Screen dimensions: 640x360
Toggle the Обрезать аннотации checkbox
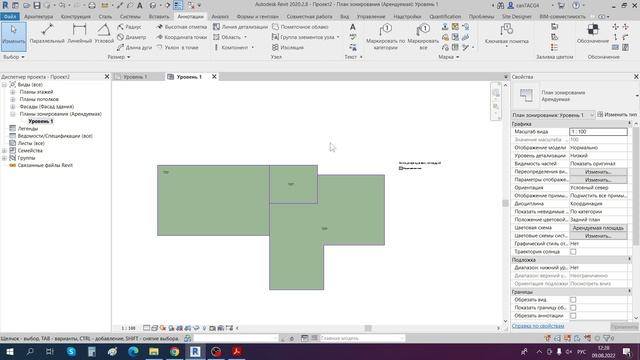pos(573,316)
